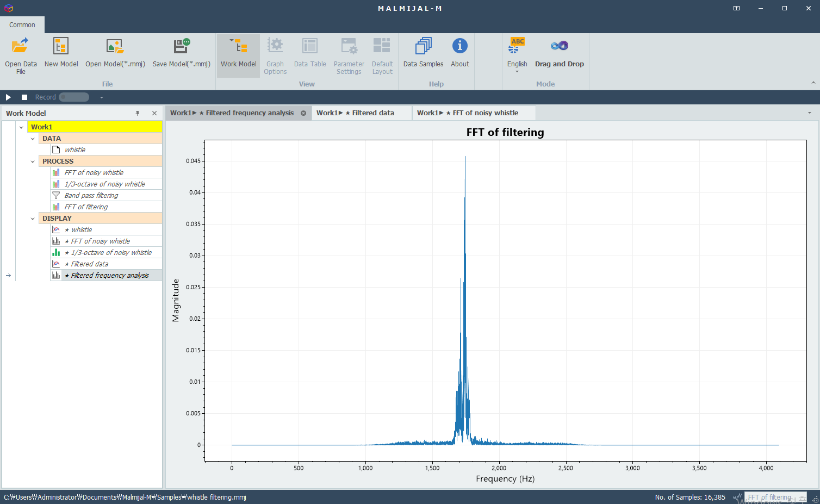
Task: Click the Band pass filtering funnel icon
Action: point(56,195)
